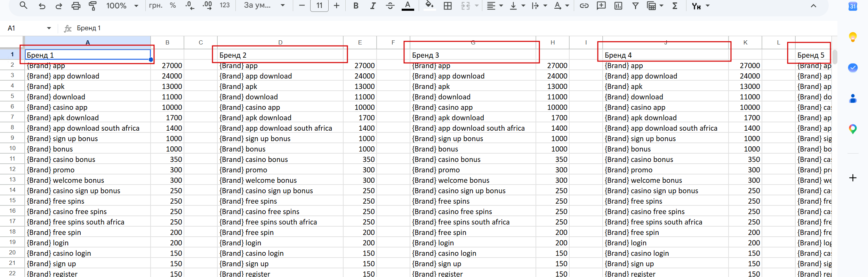This screenshot has height=277, width=868.
Task: Click the name box showing A1
Action: tap(24, 28)
